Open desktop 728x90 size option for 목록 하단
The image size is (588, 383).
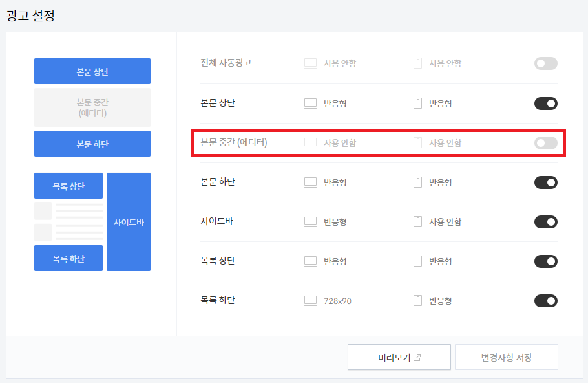tap(337, 301)
